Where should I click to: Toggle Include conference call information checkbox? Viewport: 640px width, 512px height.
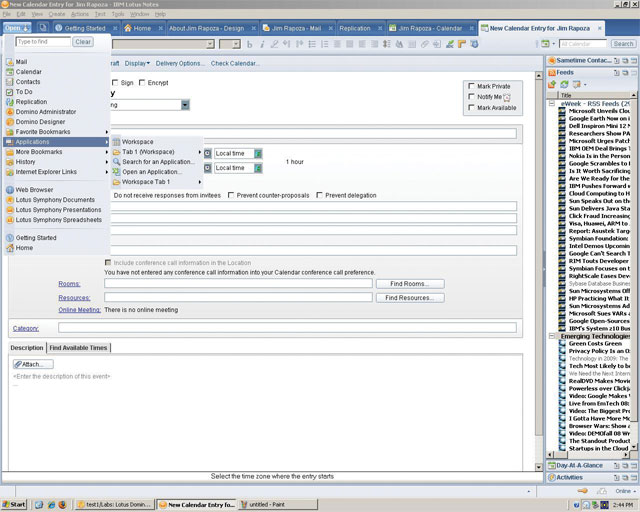(x=108, y=263)
